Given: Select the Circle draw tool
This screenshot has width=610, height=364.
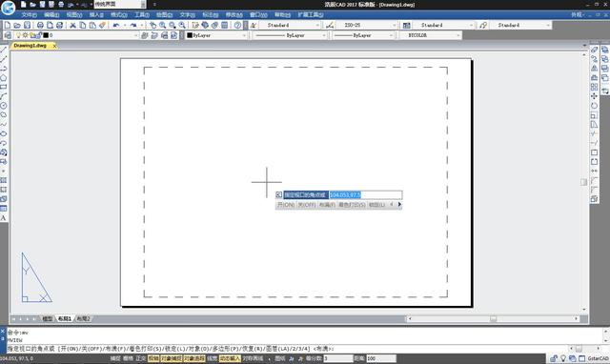Looking at the screenshot, I should coord(4,106).
